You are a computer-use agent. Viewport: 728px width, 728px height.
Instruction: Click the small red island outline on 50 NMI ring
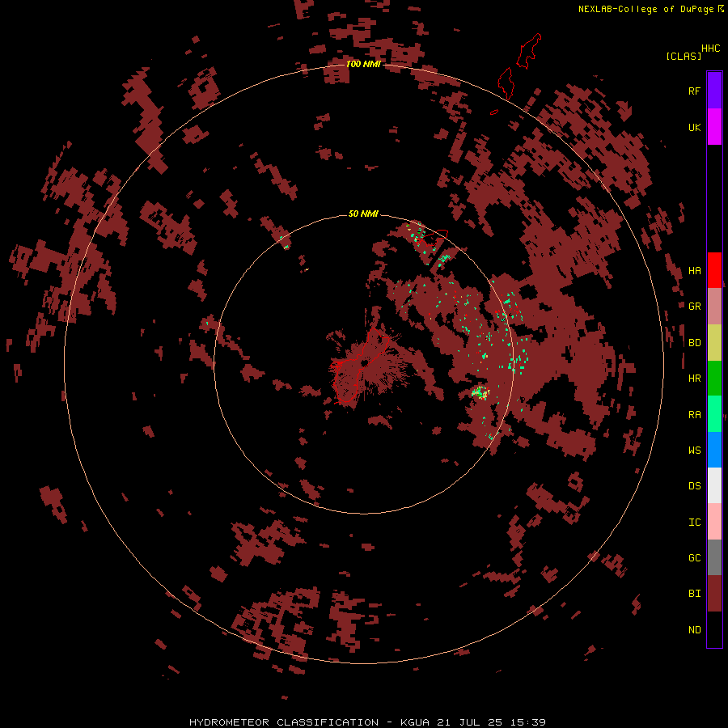coord(432,238)
